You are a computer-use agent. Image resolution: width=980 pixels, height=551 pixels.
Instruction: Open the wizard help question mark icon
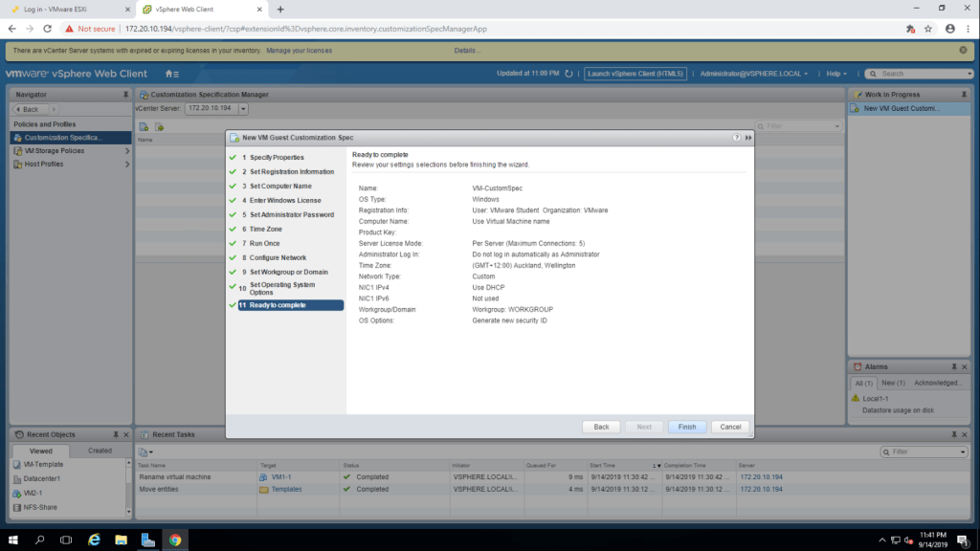pos(736,138)
